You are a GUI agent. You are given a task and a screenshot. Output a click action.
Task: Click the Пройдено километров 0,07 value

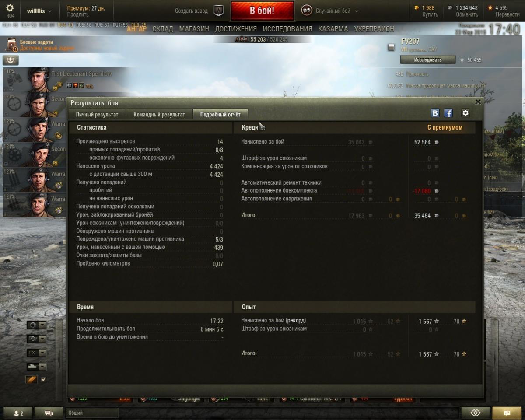(x=217, y=264)
